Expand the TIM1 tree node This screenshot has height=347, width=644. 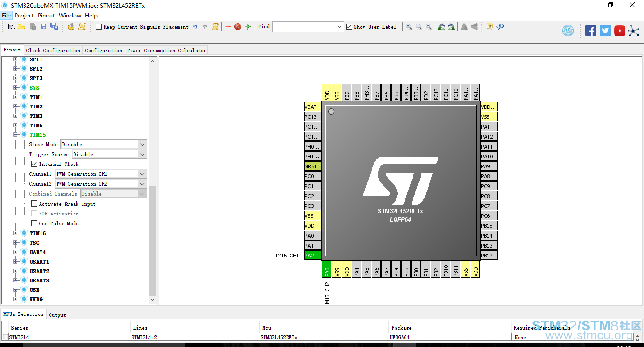(x=16, y=97)
